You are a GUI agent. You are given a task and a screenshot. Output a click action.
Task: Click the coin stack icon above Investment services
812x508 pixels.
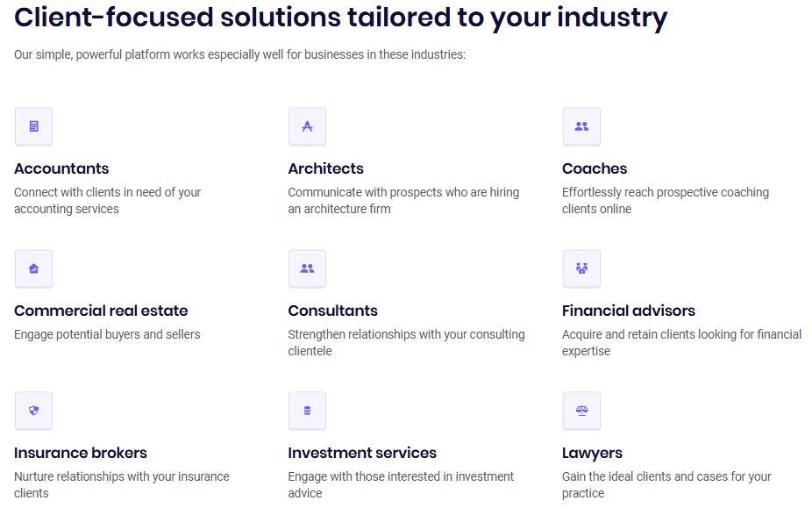pyautogui.click(x=307, y=411)
